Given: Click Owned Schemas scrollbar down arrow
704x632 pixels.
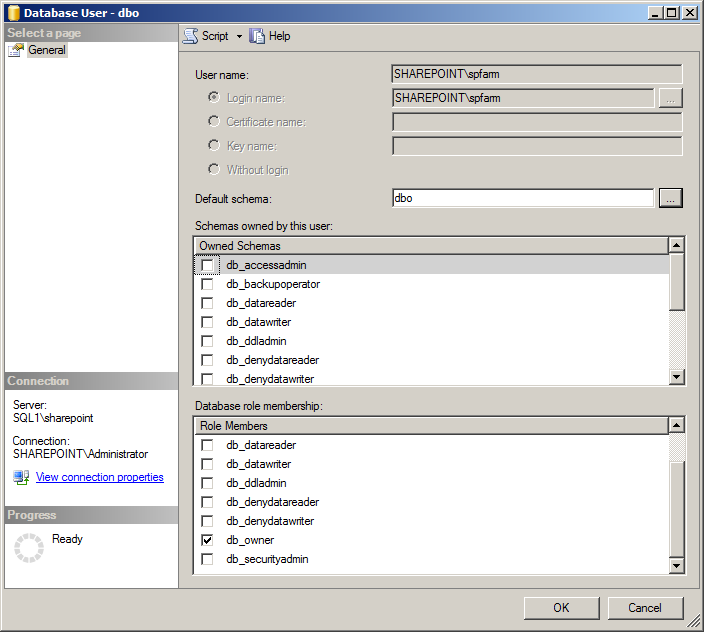Looking at the screenshot, I should coord(676,376).
